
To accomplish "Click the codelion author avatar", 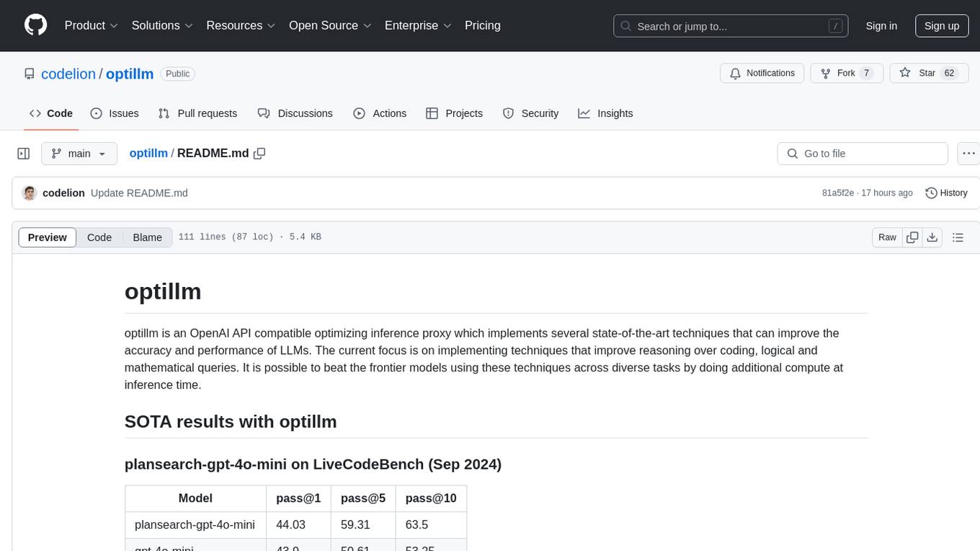I will [30, 193].
